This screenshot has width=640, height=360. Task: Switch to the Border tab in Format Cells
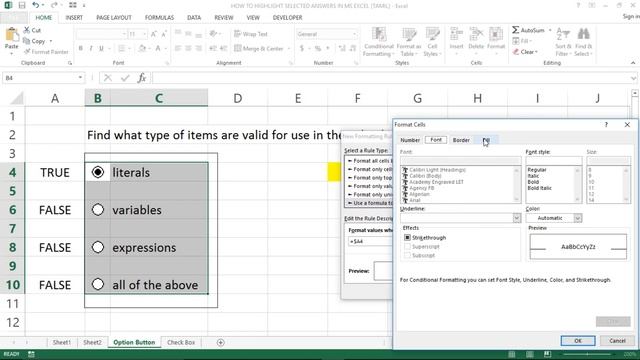(x=461, y=140)
